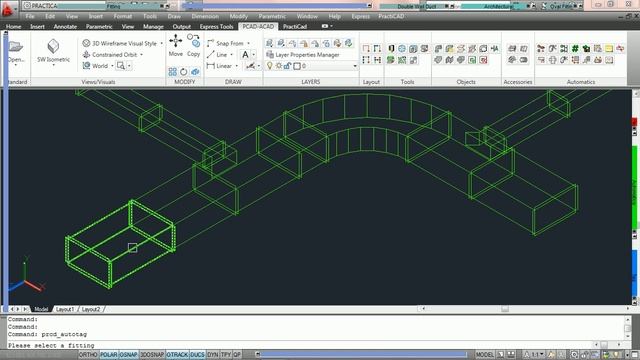Viewport: 640px width, 360px height.
Task: Expand the SW Isometric view dropdown arrow
Action: 53,65
